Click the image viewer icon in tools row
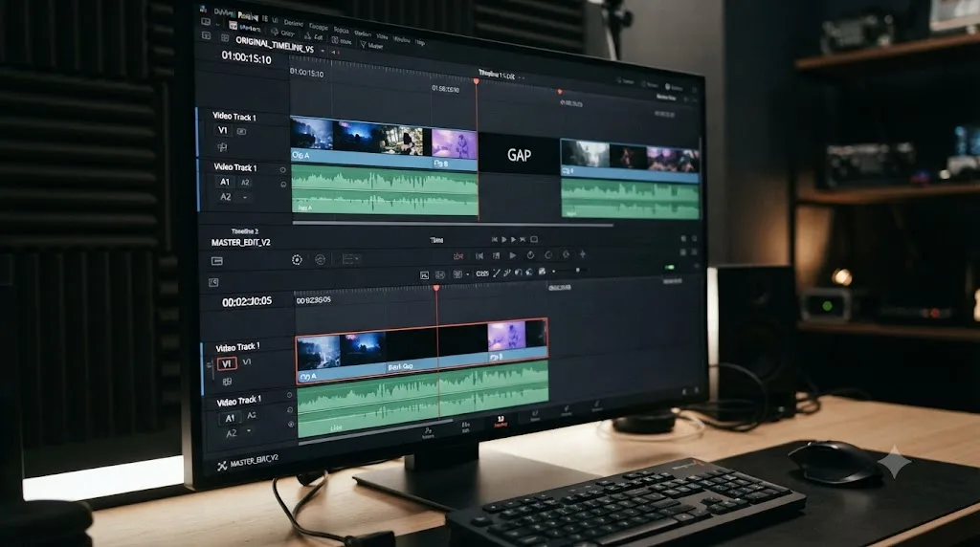 (424, 274)
